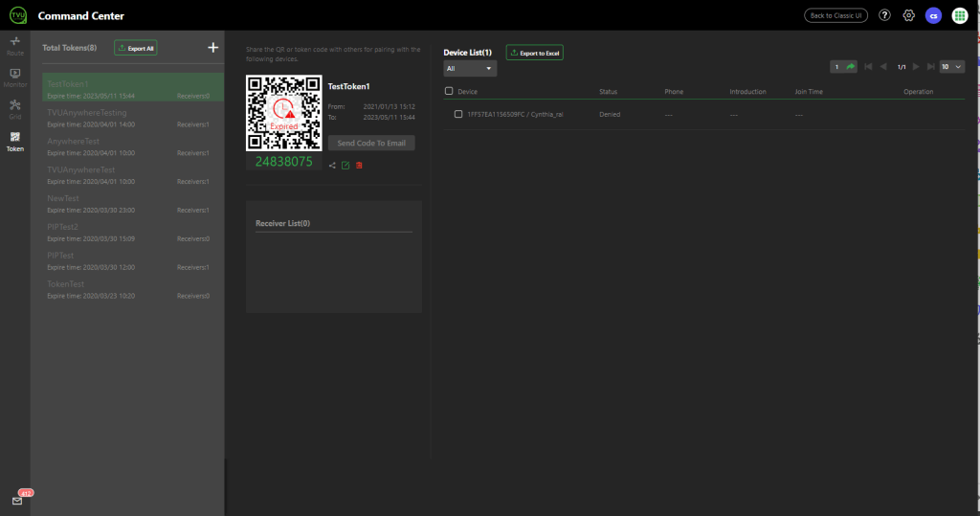
Task: Select the NewTest token entry
Action: click(x=133, y=204)
